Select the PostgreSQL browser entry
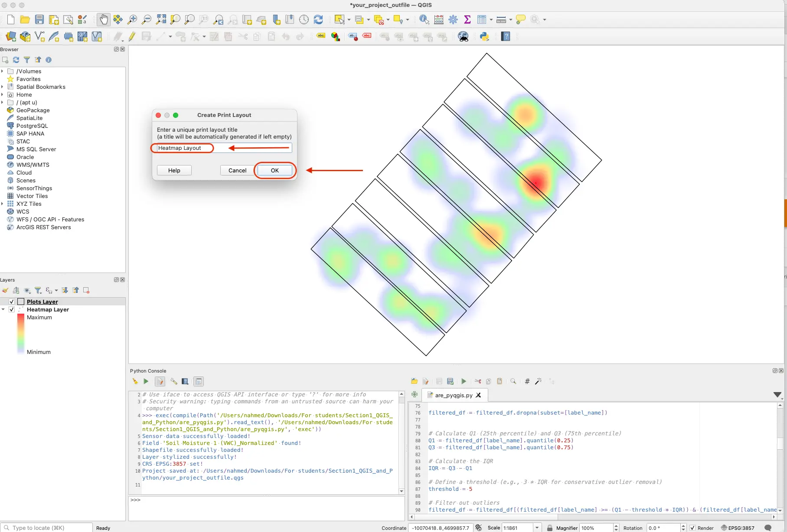 pos(32,126)
